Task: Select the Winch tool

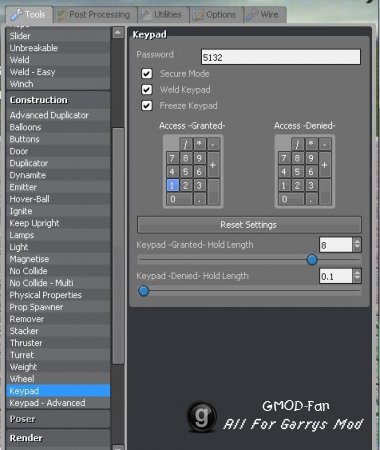Action: click(x=58, y=84)
